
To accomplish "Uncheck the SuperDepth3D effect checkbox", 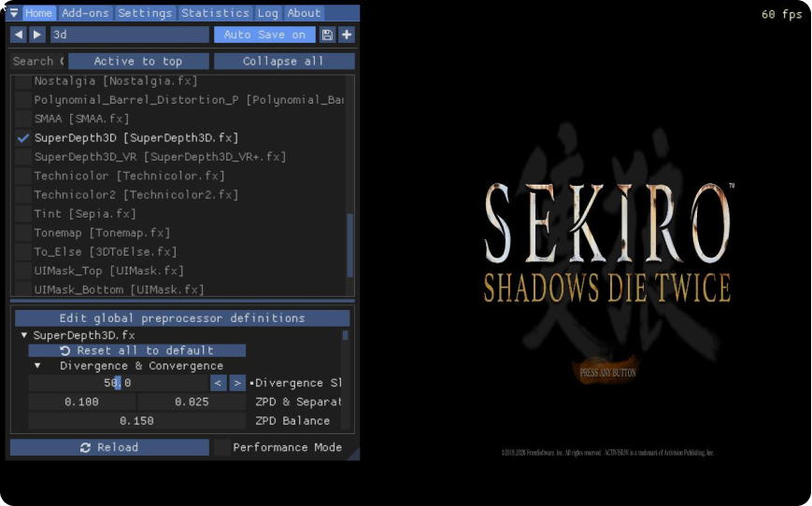I will coord(22,138).
